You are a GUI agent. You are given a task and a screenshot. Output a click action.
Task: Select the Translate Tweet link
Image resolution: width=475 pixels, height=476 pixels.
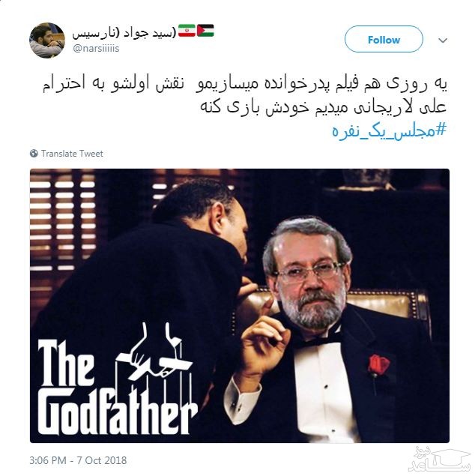coord(72,154)
